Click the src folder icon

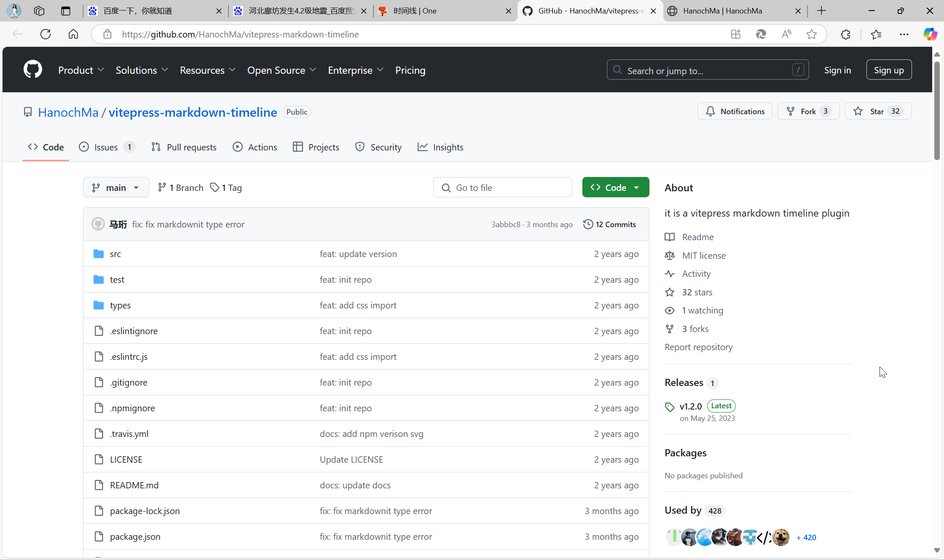pos(99,254)
